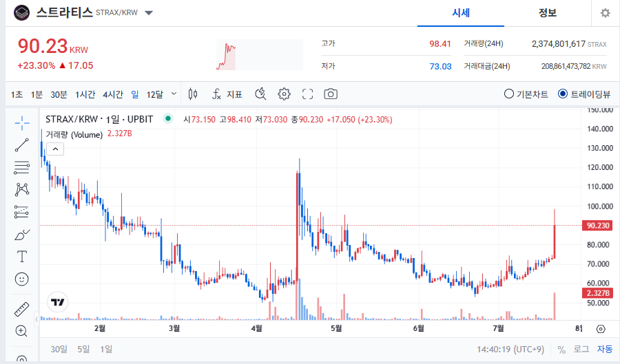Select the 1분 interval

pos(37,94)
